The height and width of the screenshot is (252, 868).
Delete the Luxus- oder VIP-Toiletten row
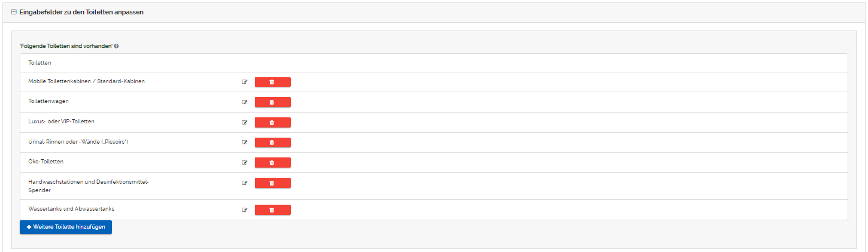[x=272, y=123]
